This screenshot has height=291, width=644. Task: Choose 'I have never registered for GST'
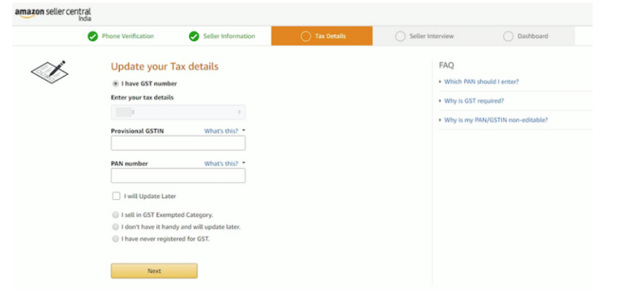116,239
